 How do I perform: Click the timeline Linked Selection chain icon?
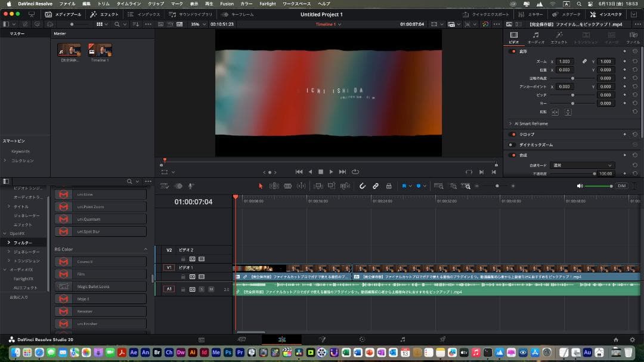coord(376,186)
